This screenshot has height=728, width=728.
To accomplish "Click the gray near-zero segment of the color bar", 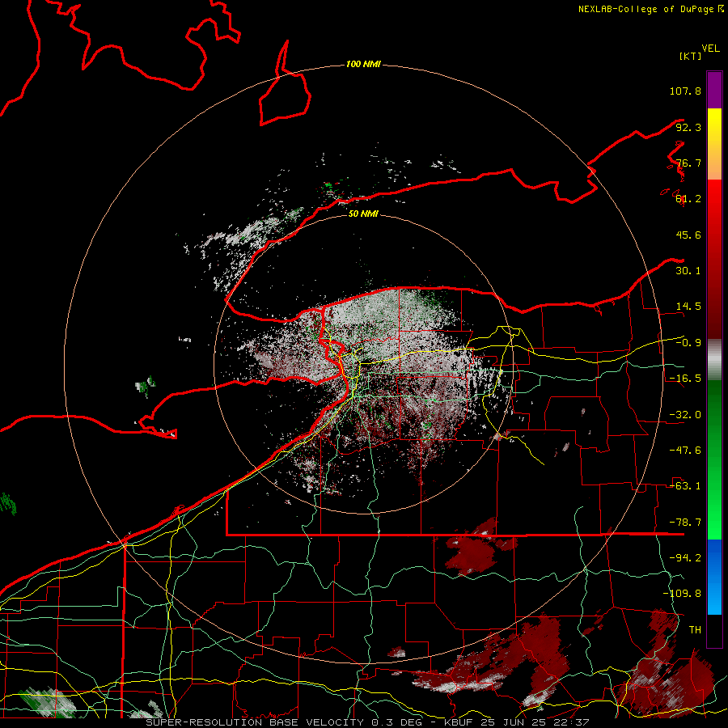I will pos(714,359).
